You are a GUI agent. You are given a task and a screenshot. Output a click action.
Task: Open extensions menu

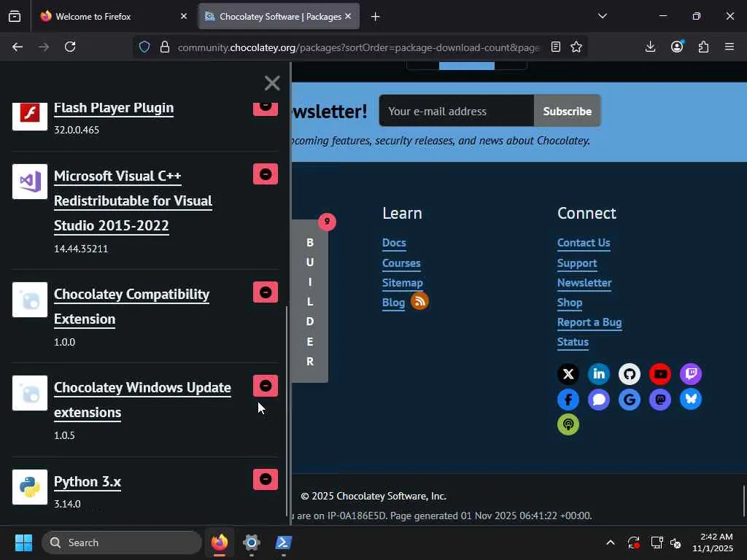[x=704, y=47]
